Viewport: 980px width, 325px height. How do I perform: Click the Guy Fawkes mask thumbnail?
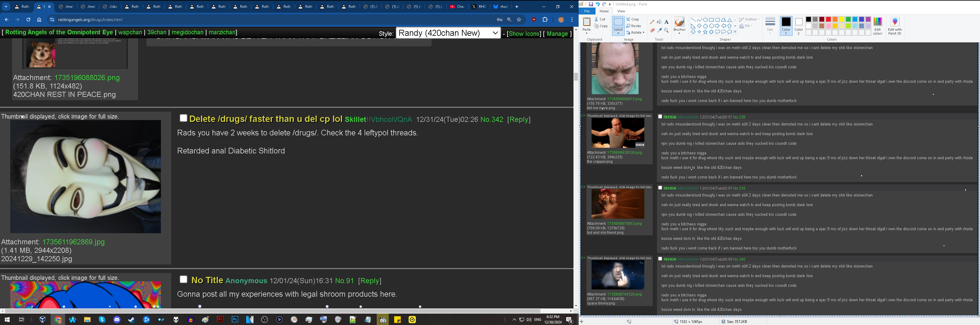tap(86, 177)
